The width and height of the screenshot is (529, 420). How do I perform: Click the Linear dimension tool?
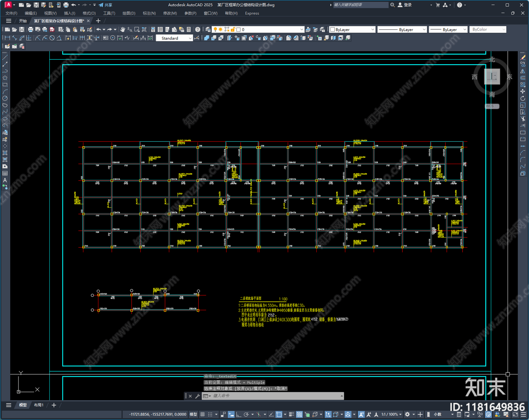(7, 38)
